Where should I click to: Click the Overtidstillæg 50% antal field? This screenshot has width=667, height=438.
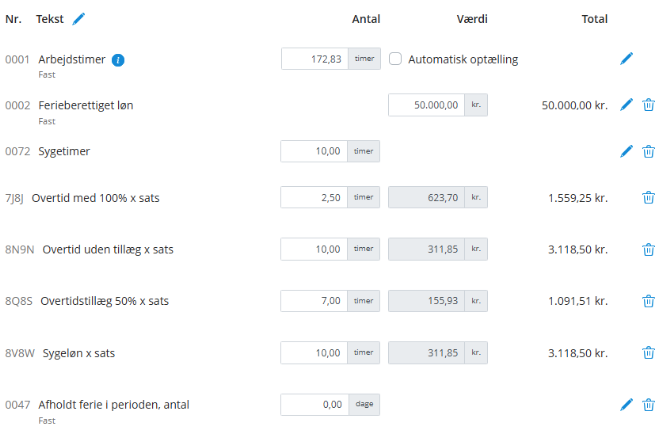pyautogui.click(x=315, y=301)
